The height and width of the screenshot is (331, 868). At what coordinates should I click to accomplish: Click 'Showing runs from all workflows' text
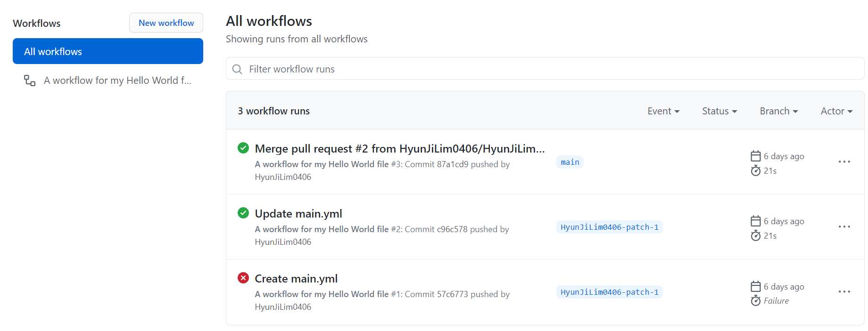click(x=297, y=39)
